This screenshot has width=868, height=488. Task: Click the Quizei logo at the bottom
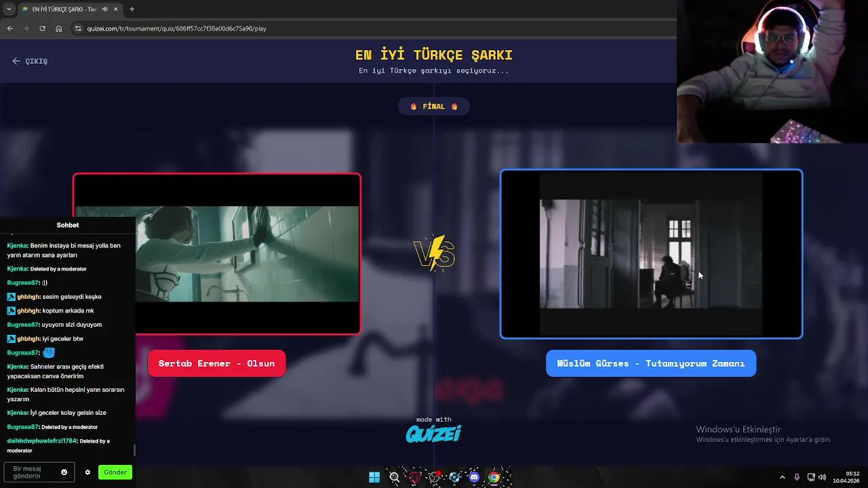[433, 433]
